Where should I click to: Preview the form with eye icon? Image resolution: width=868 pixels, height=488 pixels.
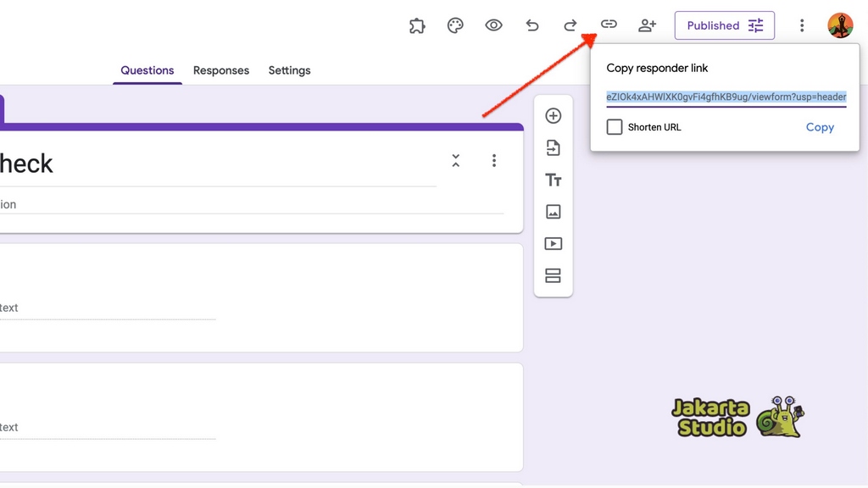pyautogui.click(x=493, y=25)
